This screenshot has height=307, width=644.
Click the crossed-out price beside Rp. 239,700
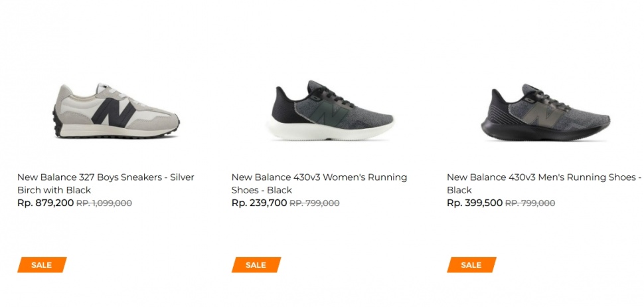pos(315,203)
